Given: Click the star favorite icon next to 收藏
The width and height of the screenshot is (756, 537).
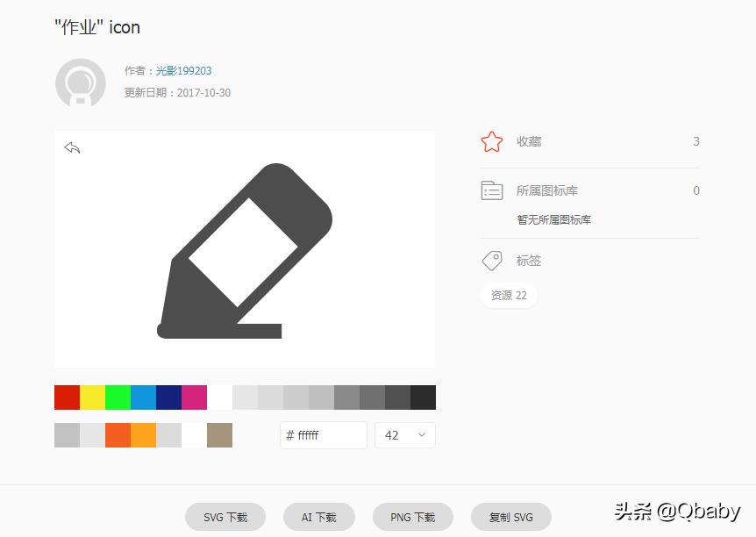Looking at the screenshot, I should pyautogui.click(x=491, y=141).
